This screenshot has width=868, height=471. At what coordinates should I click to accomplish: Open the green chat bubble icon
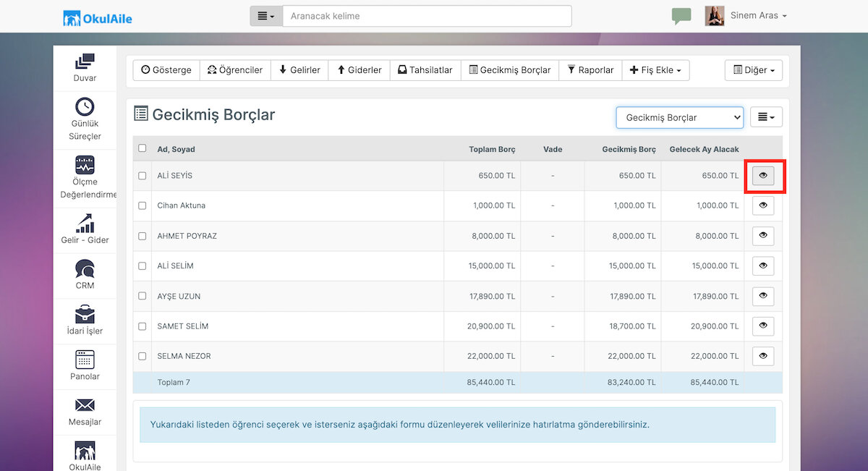click(681, 16)
